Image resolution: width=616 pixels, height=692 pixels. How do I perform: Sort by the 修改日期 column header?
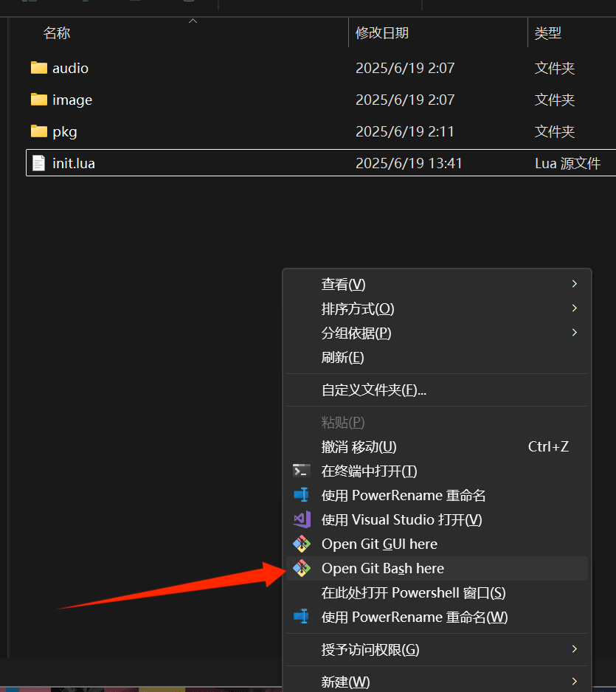[382, 32]
